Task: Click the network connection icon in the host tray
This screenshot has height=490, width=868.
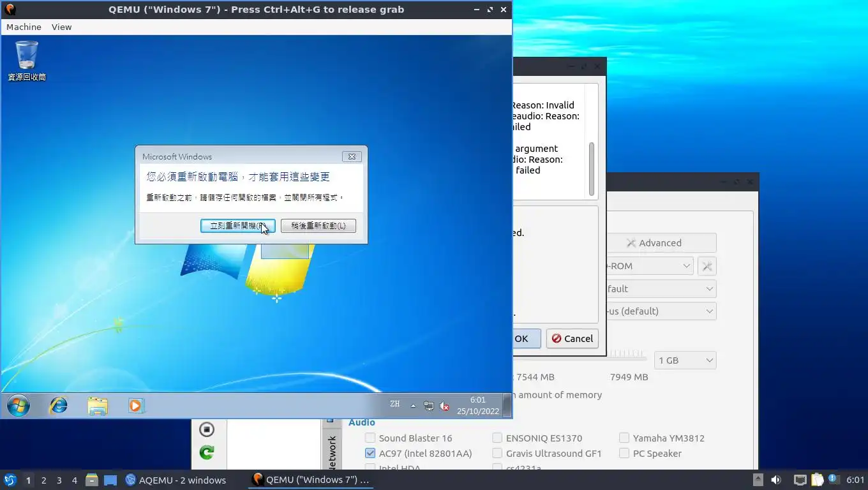Action: (800, 480)
